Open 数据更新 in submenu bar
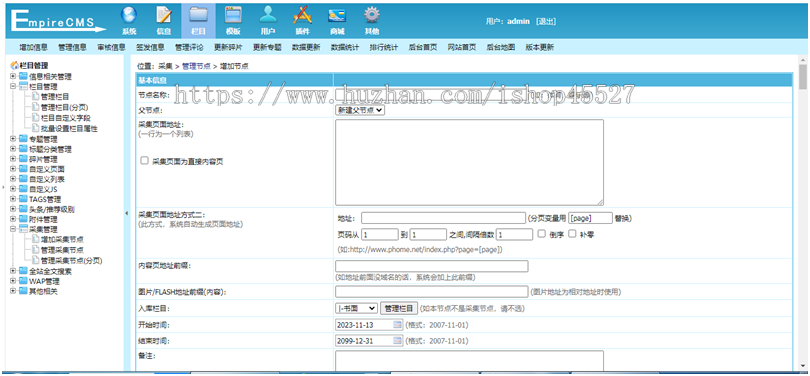This screenshot has width=810, height=376. pyautogui.click(x=306, y=47)
